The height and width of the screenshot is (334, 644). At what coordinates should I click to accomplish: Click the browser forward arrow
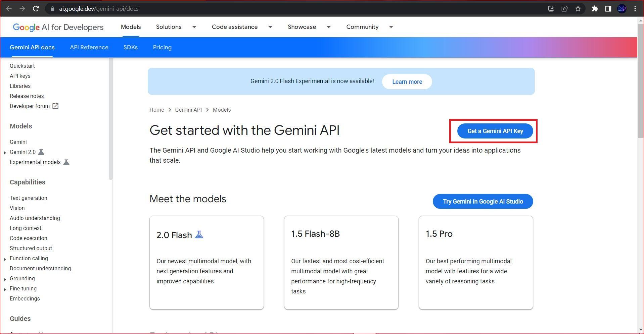click(x=22, y=9)
